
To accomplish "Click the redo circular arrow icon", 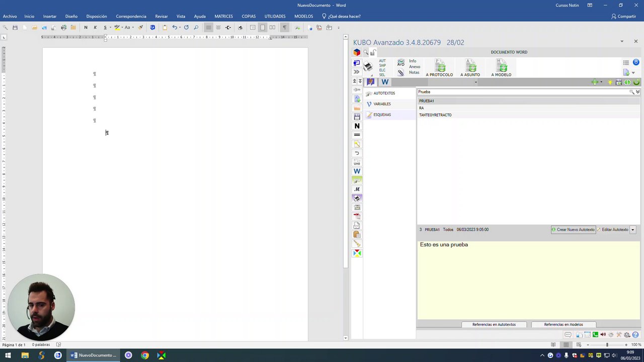I will point(186,28).
